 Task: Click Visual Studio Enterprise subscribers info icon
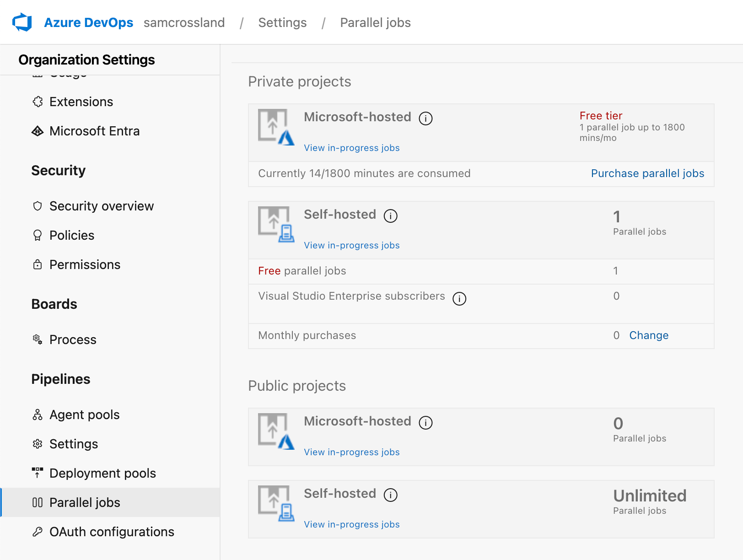[x=459, y=299]
